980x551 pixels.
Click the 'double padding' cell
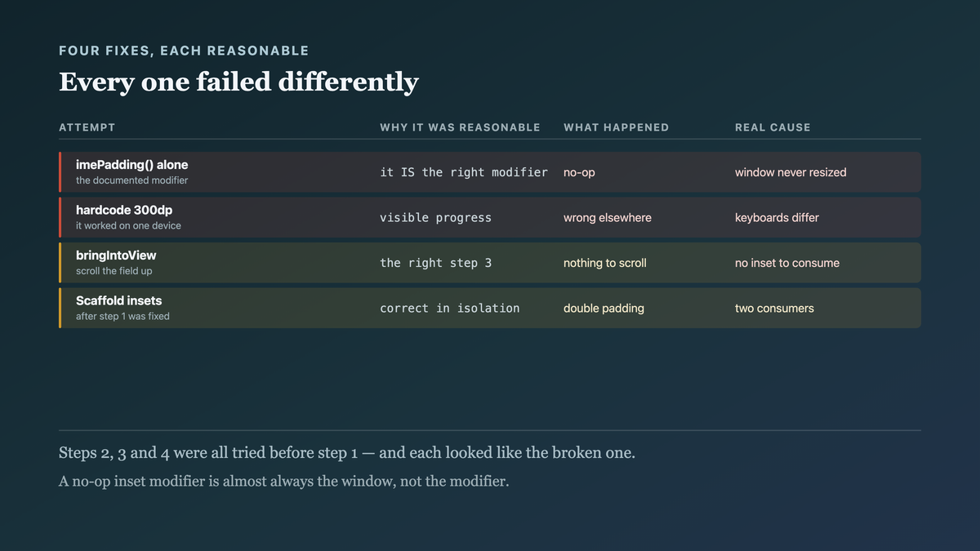click(x=604, y=309)
